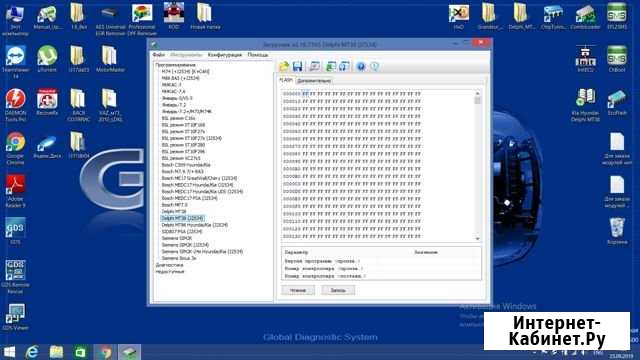Screen dimensions: 640x360
Task: Click the Запись button
Action: pyautogui.click(x=338, y=290)
